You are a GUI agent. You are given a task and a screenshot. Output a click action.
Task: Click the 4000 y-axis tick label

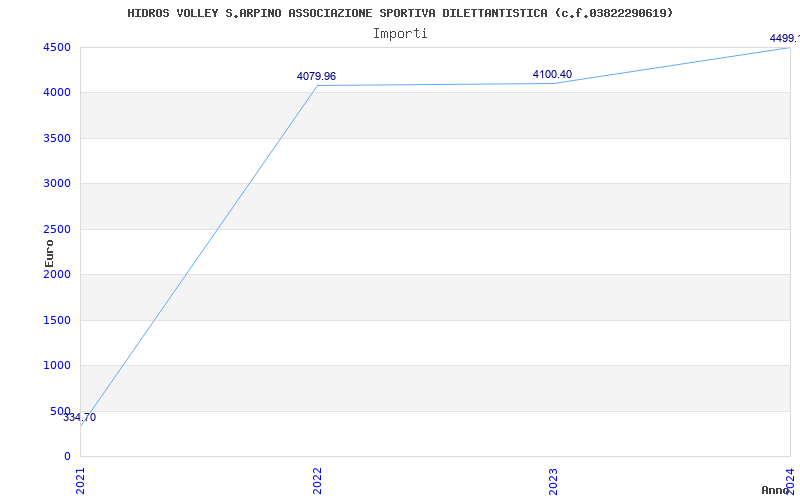point(57,92)
